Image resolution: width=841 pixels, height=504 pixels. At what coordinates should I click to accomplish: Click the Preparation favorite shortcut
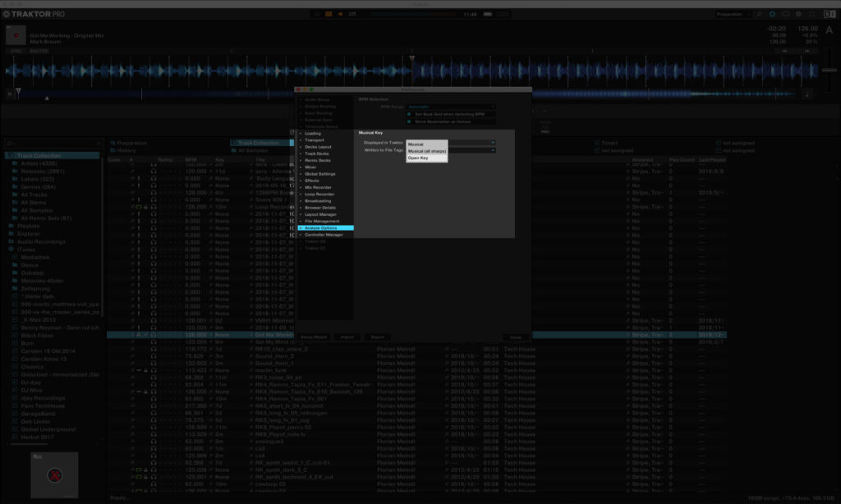[132, 143]
